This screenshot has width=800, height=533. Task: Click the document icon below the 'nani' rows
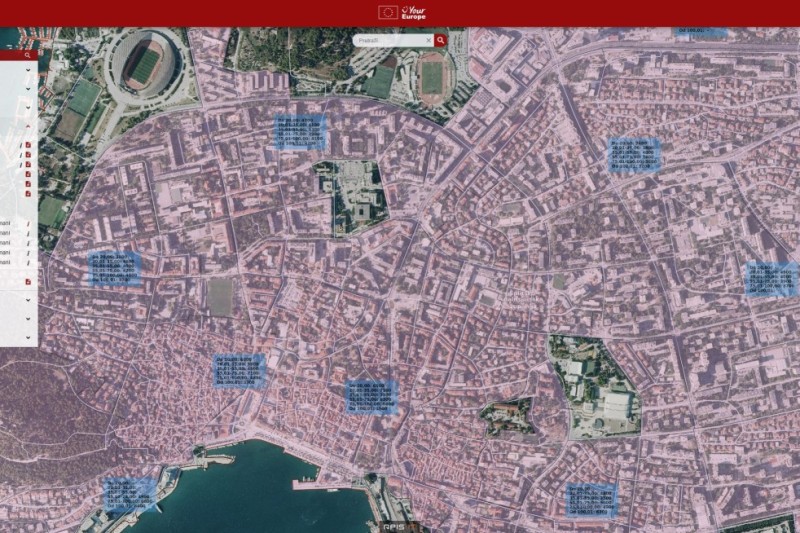pyautogui.click(x=28, y=282)
